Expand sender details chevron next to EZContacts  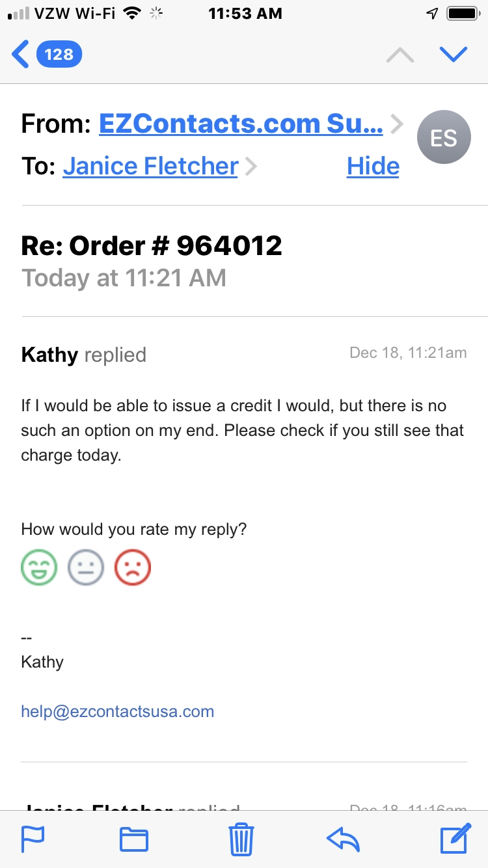click(x=396, y=124)
